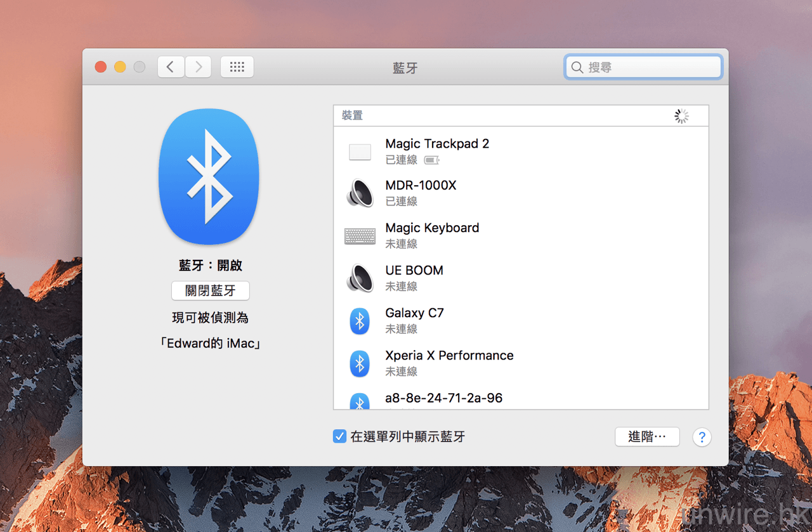
Task: Click the Magic Trackpad 2 device icon
Action: coord(360,152)
